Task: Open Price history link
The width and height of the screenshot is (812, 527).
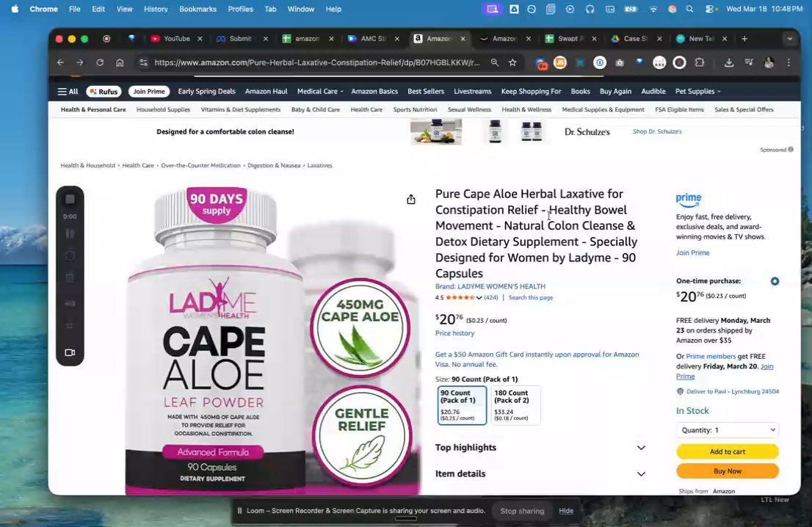Action: pos(454,333)
